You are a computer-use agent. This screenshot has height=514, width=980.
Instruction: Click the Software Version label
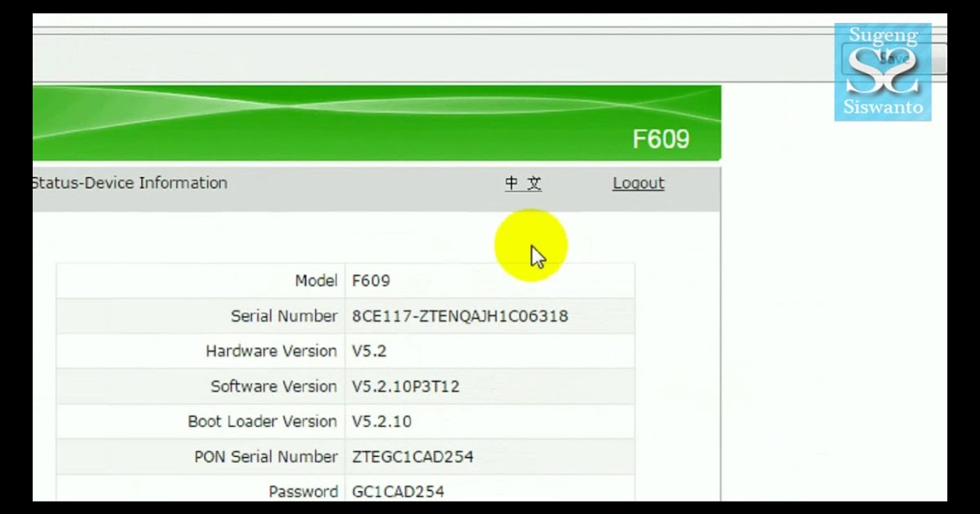(x=274, y=386)
